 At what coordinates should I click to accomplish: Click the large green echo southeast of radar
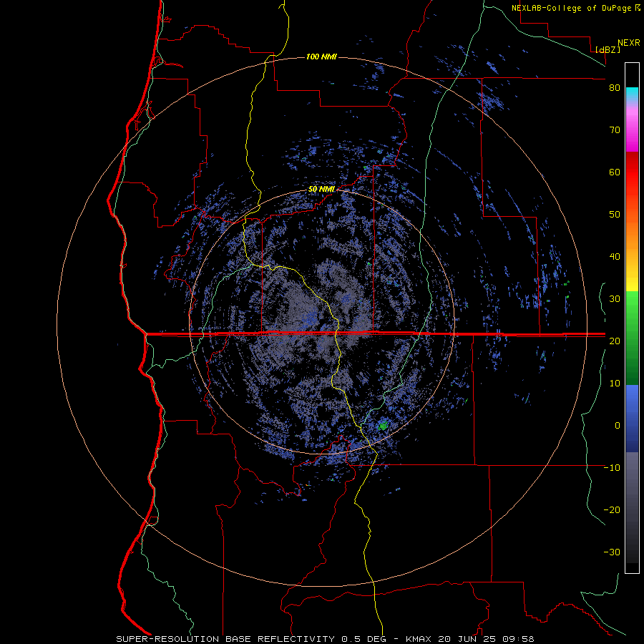pos(384,426)
